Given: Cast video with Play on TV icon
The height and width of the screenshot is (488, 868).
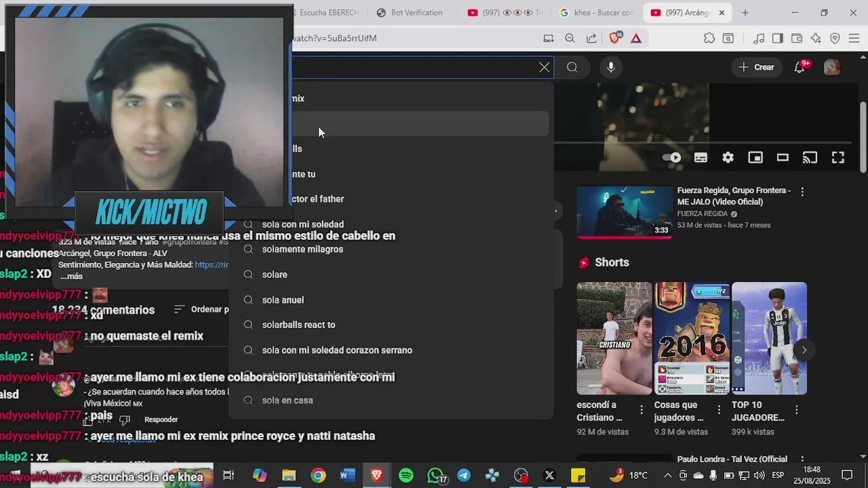Looking at the screenshot, I should click(810, 157).
